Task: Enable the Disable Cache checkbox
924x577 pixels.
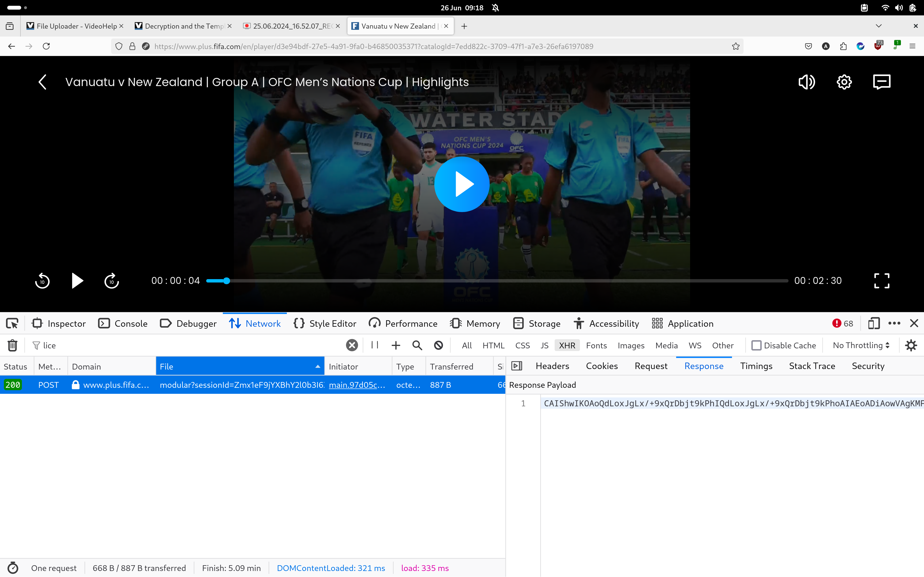Action: tap(756, 345)
